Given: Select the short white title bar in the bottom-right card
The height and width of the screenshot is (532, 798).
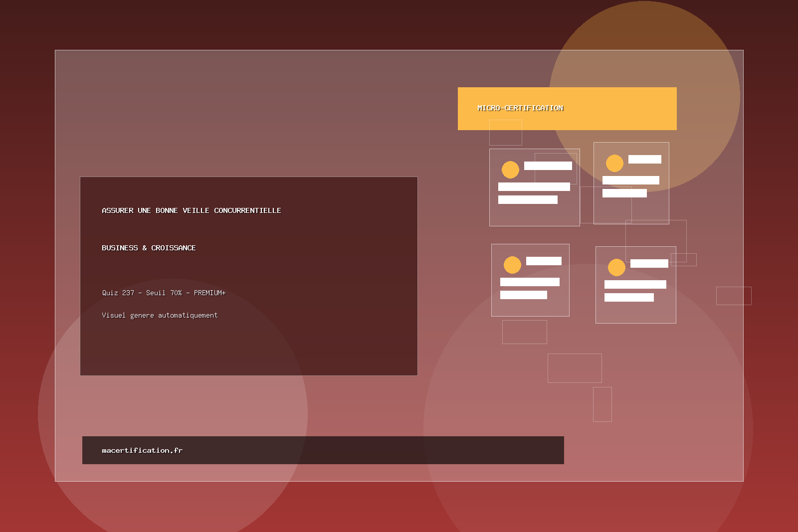Looking at the screenshot, I should pyautogui.click(x=649, y=263).
